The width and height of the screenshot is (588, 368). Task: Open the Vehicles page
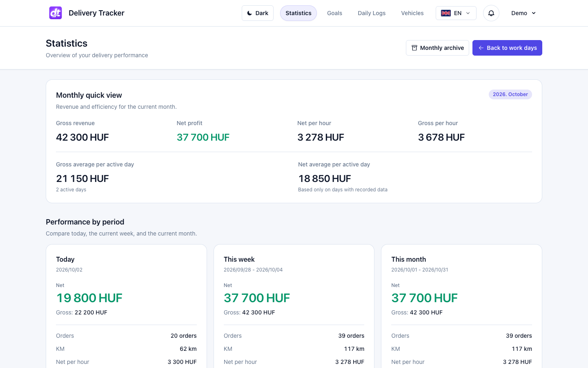coord(412,13)
